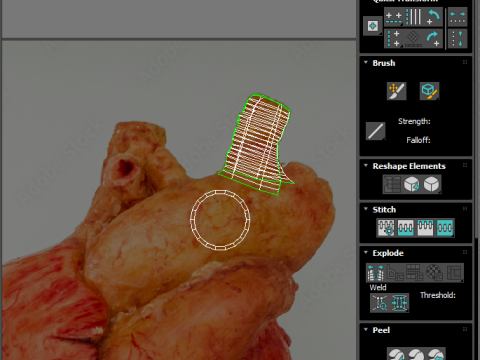Click Stitch to Source icon

tap(425, 228)
